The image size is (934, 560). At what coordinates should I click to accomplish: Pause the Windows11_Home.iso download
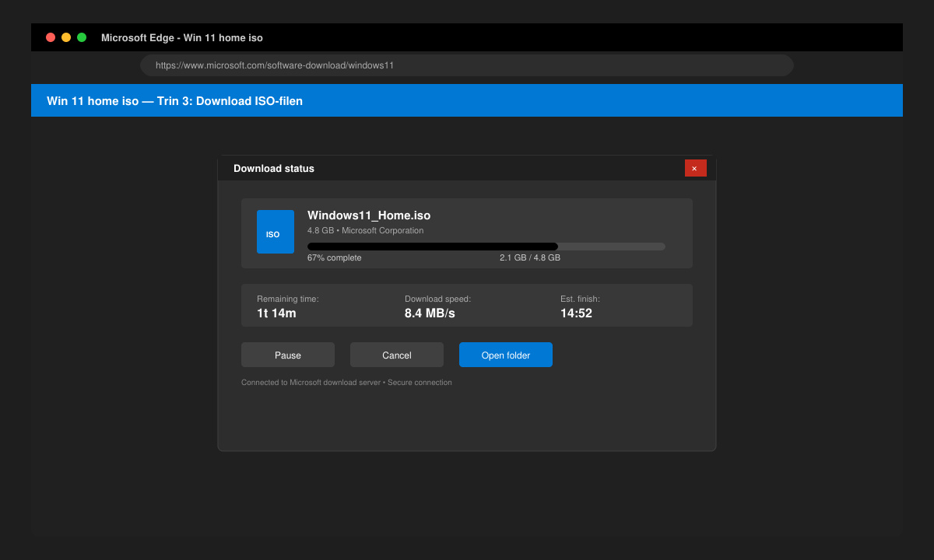(x=288, y=355)
